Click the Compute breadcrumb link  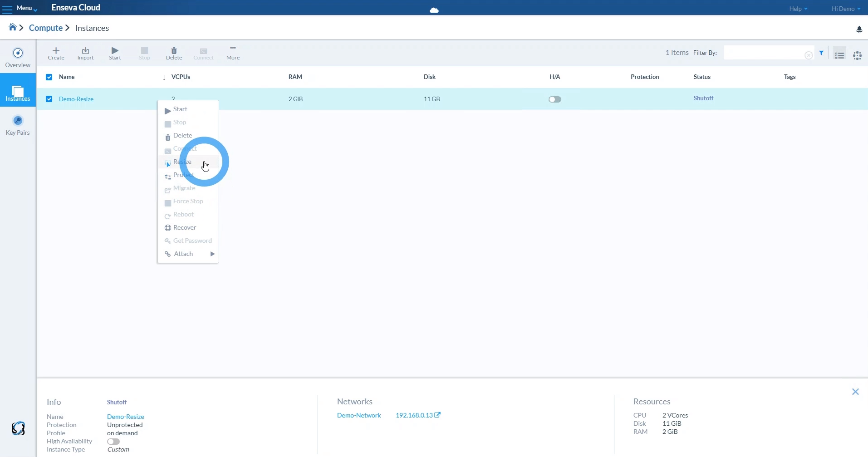[x=46, y=28]
